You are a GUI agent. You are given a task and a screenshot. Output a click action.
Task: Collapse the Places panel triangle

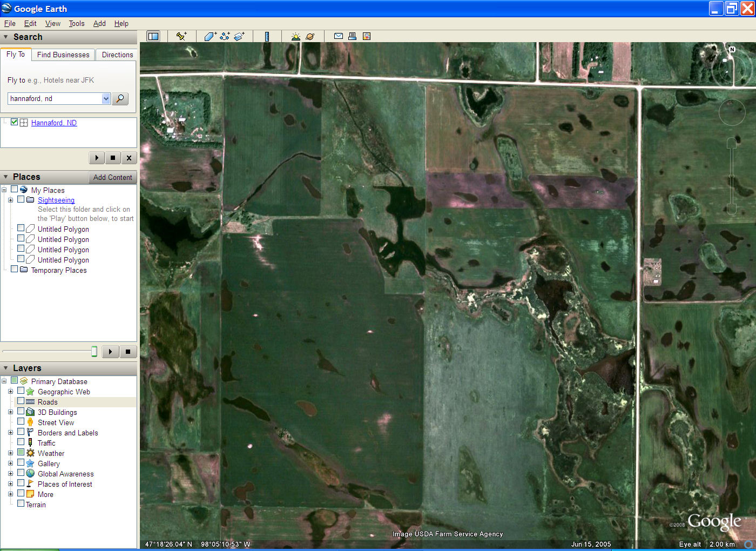click(6, 177)
